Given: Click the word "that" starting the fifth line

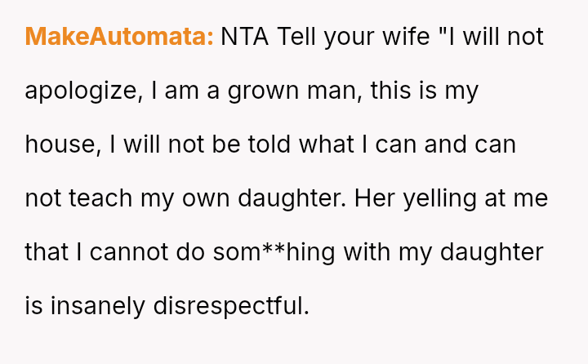Looking at the screenshot, I should [47, 252].
